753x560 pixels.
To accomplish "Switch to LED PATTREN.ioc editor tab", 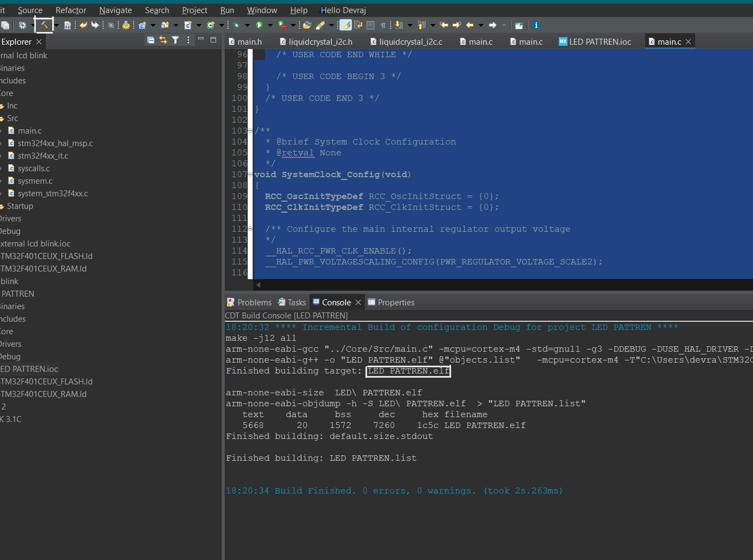I will [x=595, y=42].
